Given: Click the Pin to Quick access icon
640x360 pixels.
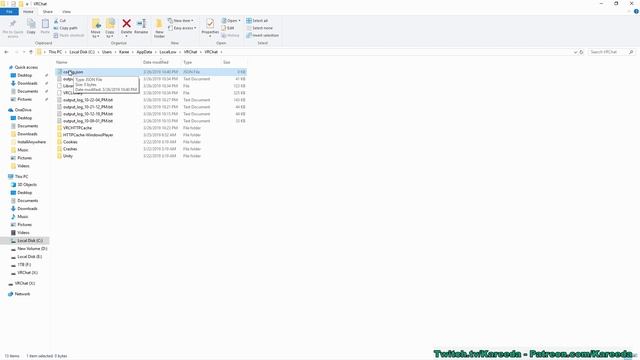Looking at the screenshot, I should click(x=13, y=24).
